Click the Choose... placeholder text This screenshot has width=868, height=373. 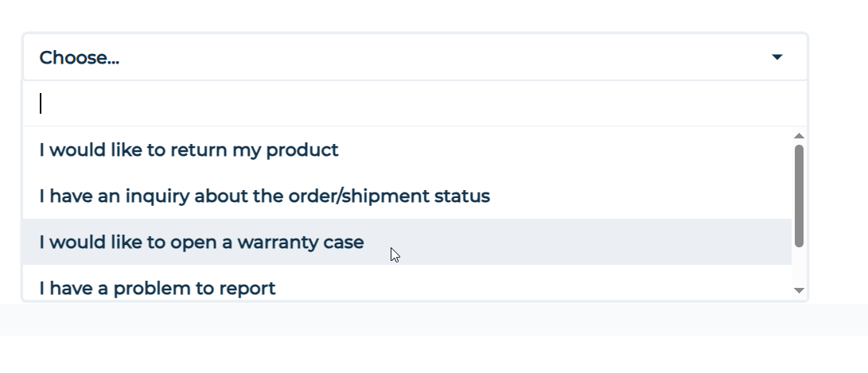[x=79, y=58]
